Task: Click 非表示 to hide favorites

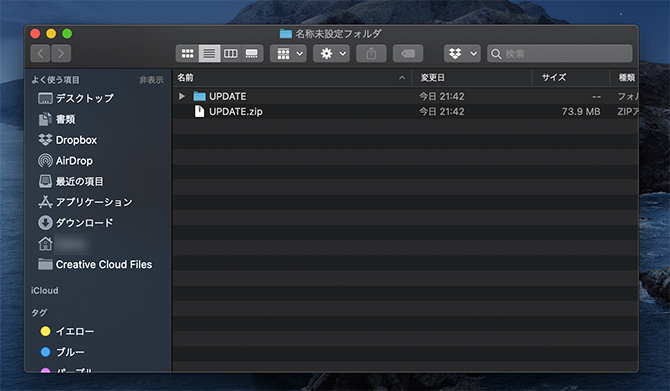Action: 151,80
